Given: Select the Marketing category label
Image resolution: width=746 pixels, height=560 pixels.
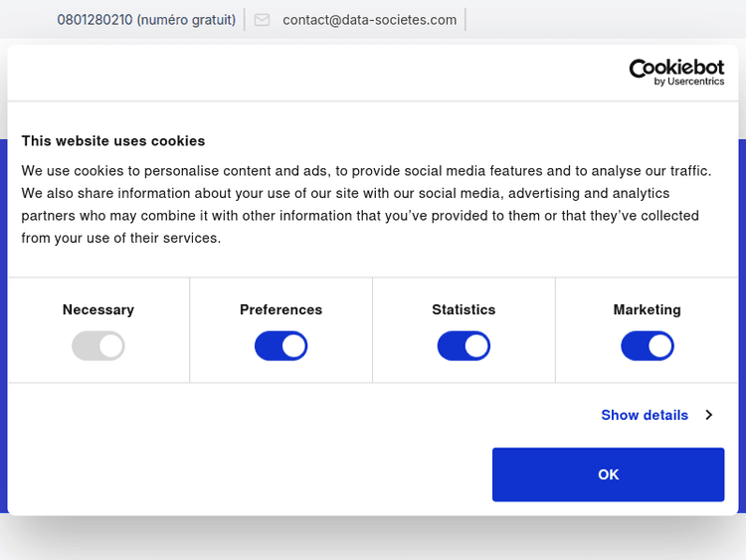Looking at the screenshot, I should coord(647,309).
